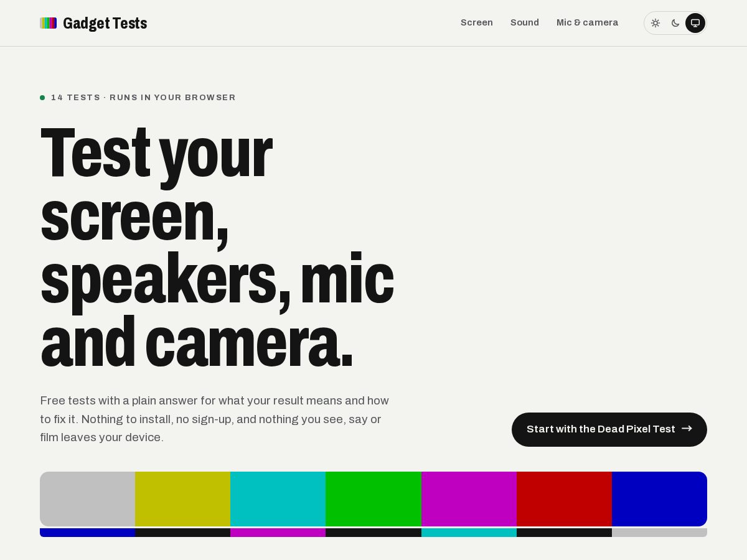Click the large blue color bar
The height and width of the screenshot is (560, 747).
pos(659,499)
